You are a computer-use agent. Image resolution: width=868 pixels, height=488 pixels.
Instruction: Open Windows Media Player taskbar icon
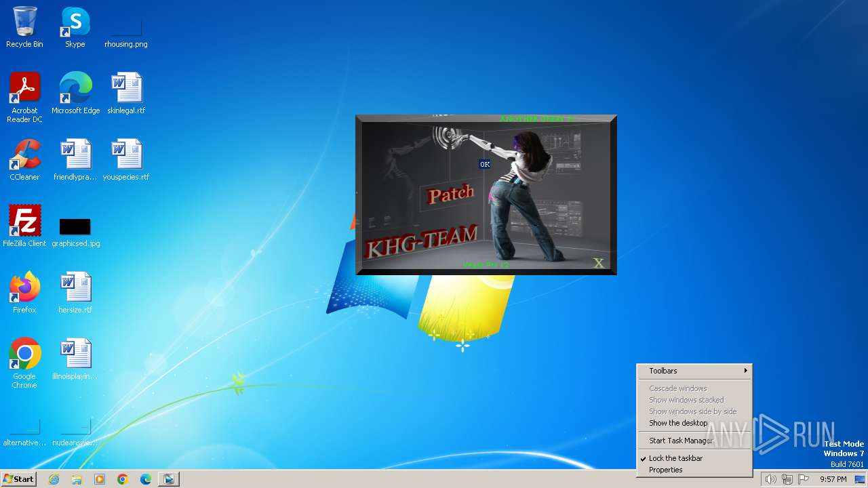100,479
